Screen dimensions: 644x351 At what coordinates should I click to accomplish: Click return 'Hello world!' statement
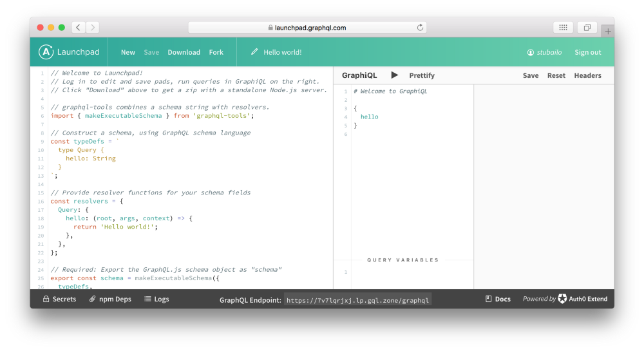[x=115, y=227]
